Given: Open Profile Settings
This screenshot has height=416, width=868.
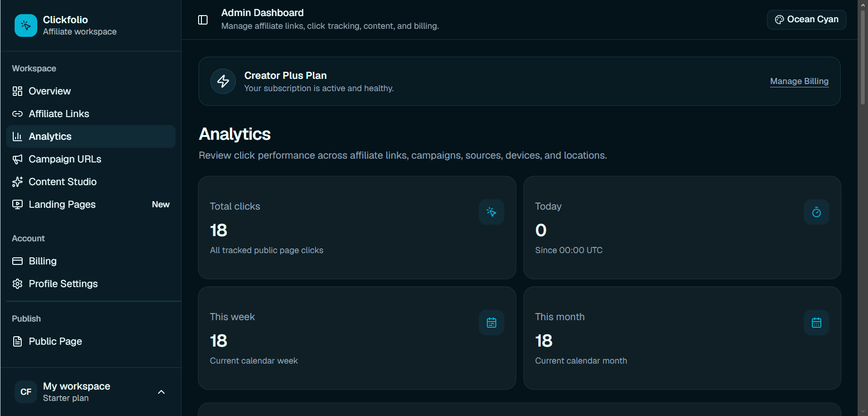Looking at the screenshot, I should point(91,284).
